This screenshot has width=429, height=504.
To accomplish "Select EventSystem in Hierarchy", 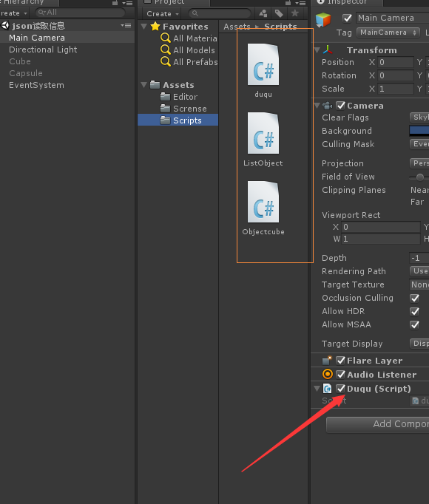I will [67, 85].
